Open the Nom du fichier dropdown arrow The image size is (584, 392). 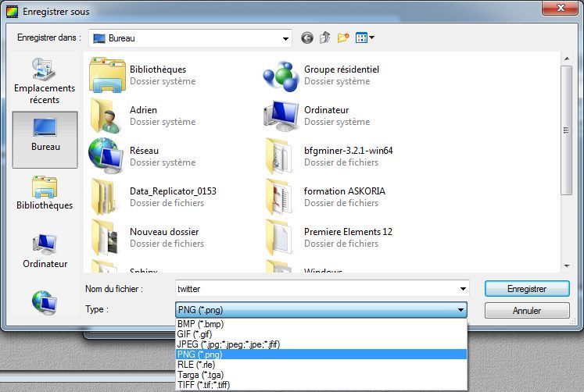(x=461, y=289)
